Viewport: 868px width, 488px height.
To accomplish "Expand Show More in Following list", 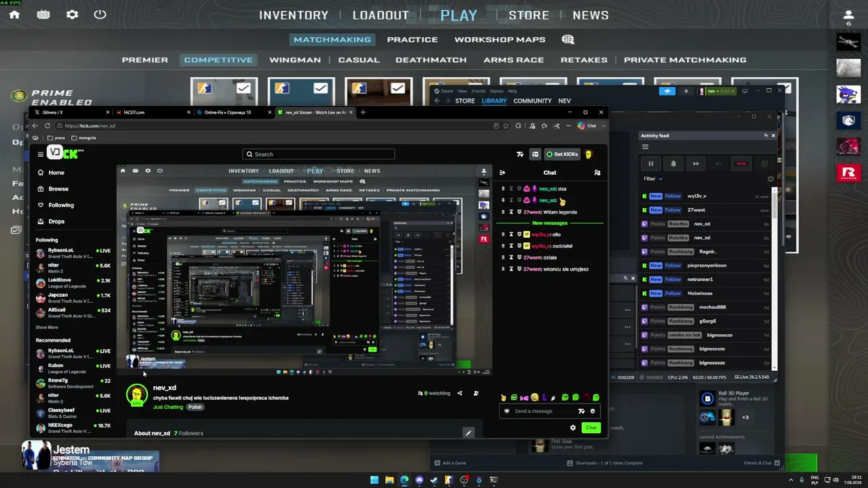I will click(47, 327).
